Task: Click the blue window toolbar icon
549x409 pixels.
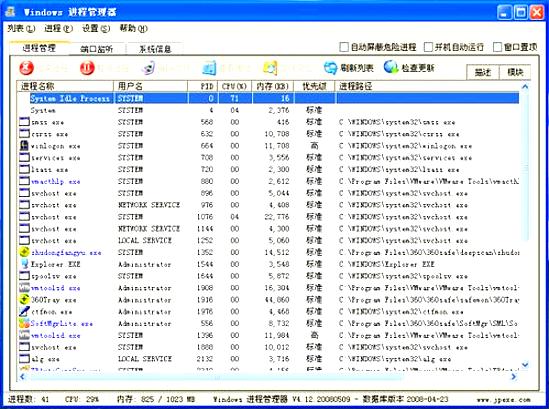Action: [x=209, y=68]
